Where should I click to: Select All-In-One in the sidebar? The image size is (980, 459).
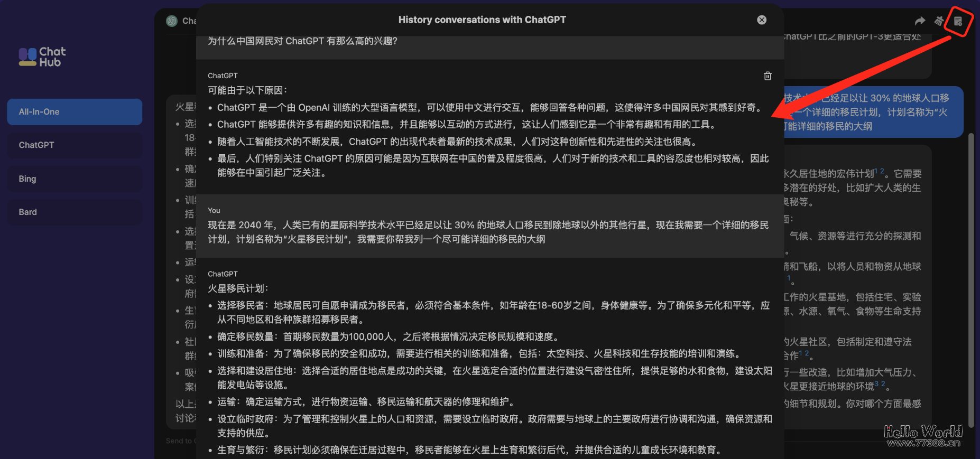click(x=75, y=112)
